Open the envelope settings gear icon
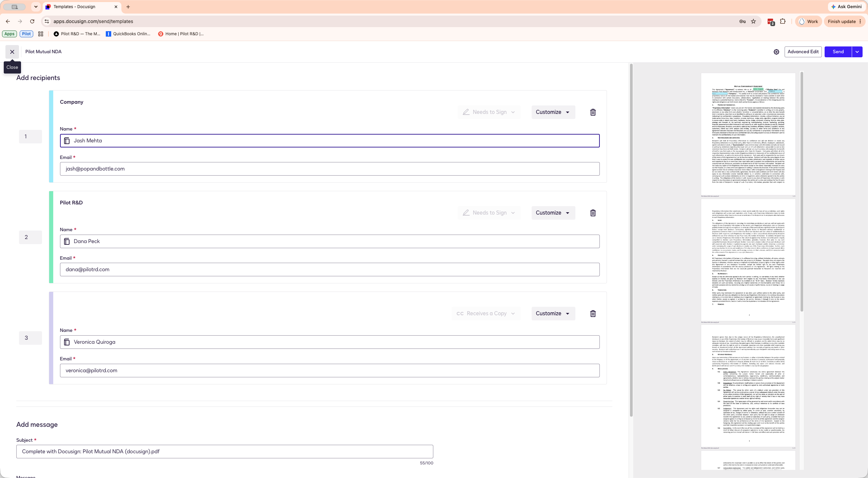 pyautogui.click(x=776, y=52)
